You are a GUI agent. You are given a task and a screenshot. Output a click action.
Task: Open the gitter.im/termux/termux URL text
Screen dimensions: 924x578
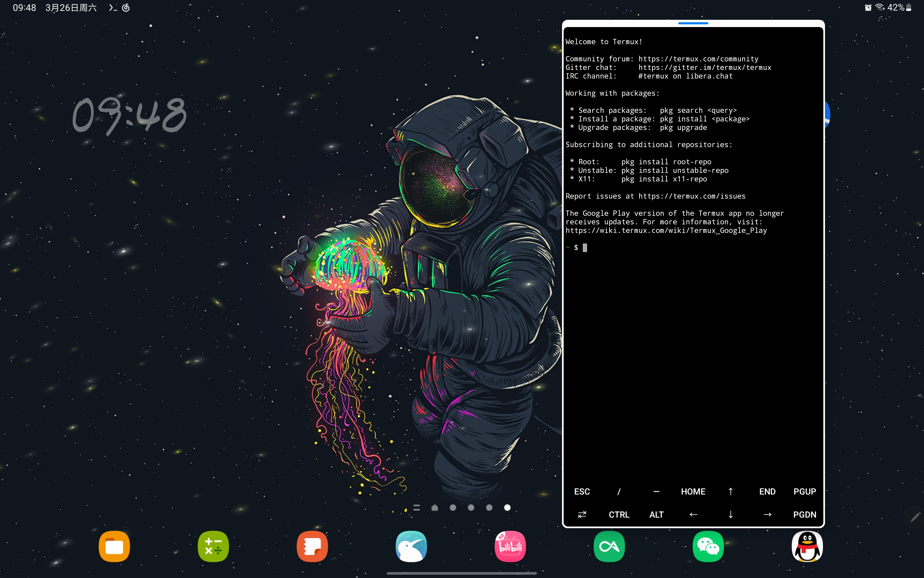(705, 68)
